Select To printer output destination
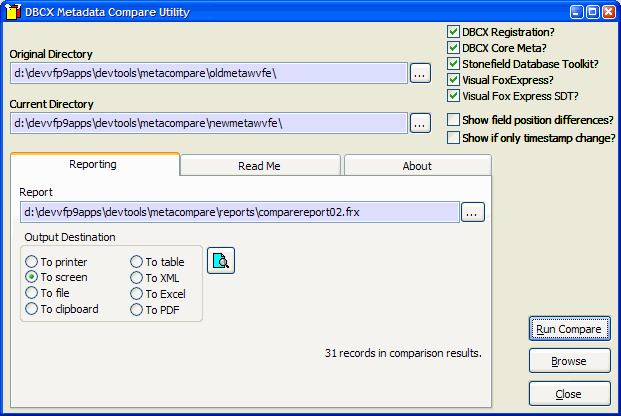This screenshot has width=621, height=416. click(32, 262)
